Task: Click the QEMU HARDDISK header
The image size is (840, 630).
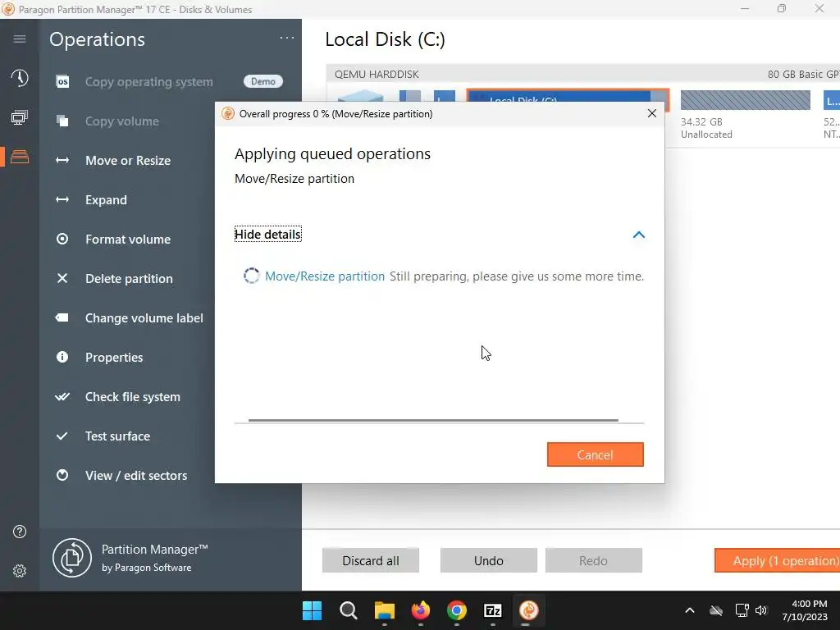Action: (583, 74)
